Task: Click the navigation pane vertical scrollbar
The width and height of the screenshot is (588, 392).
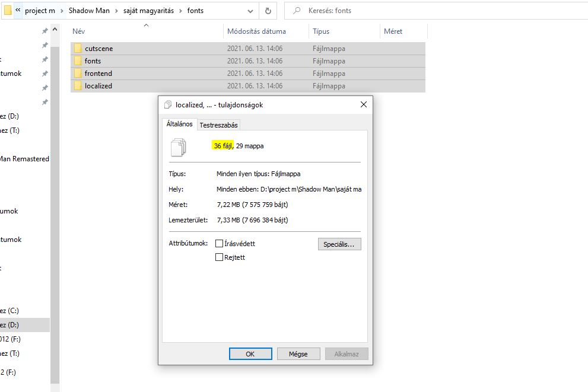Action: click(55, 178)
